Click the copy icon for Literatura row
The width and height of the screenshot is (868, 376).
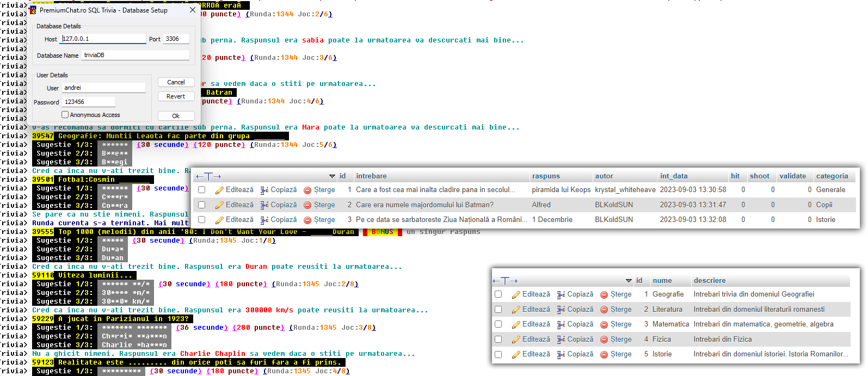[561, 310]
